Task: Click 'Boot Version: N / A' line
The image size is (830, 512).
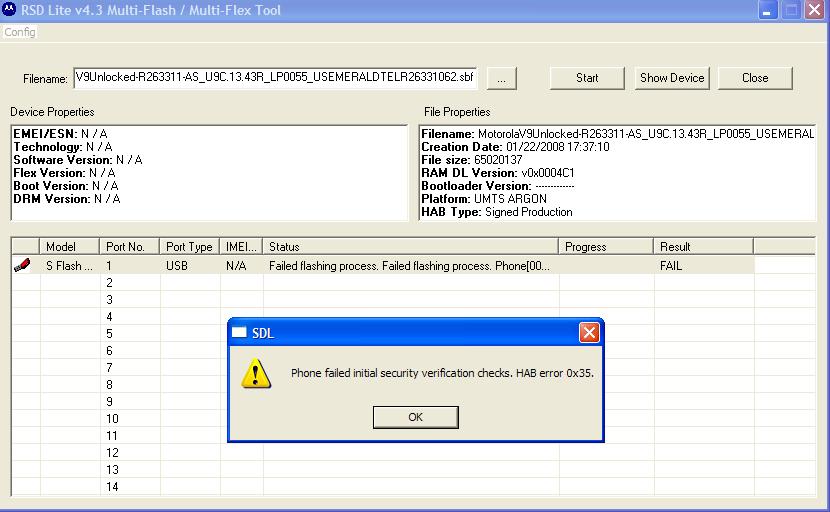Action: (66, 186)
